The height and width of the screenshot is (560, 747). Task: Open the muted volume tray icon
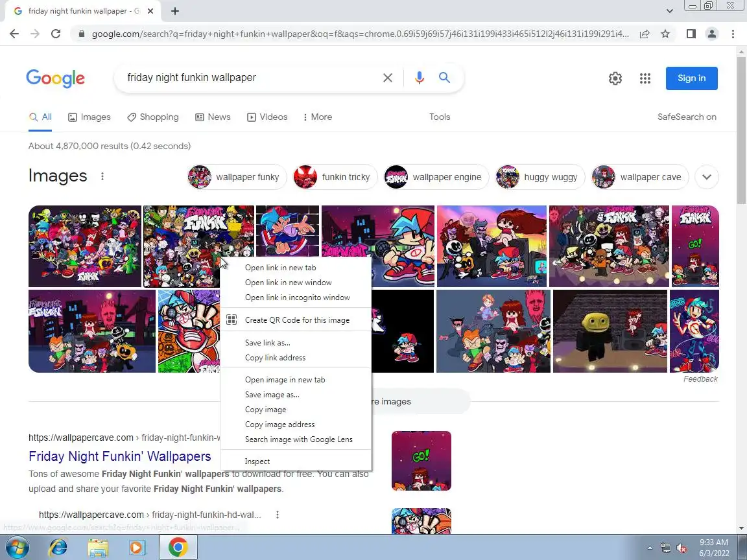682,548
